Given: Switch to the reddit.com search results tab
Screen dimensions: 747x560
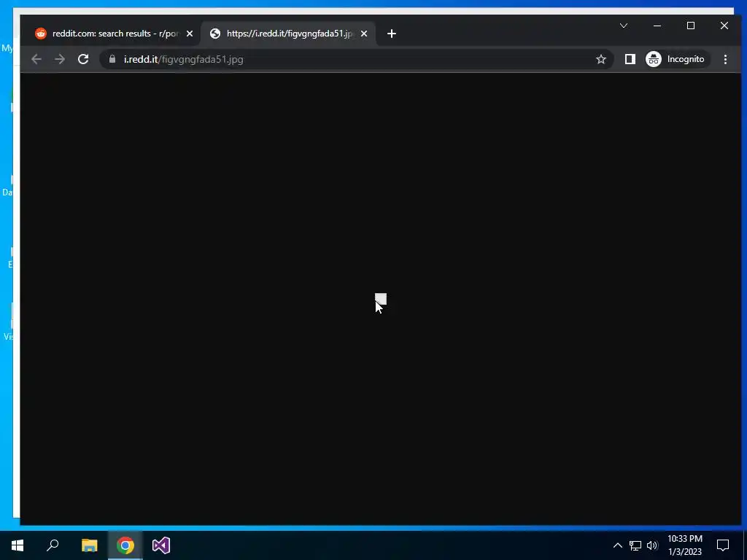Looking at the screenshot, I should [x=113, y=34].
